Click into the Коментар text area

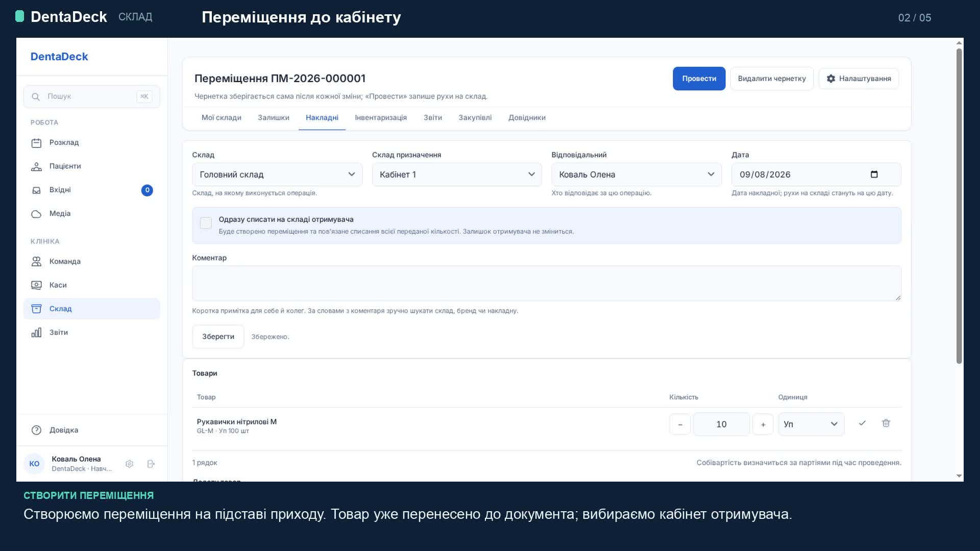(x=547, y=283)
